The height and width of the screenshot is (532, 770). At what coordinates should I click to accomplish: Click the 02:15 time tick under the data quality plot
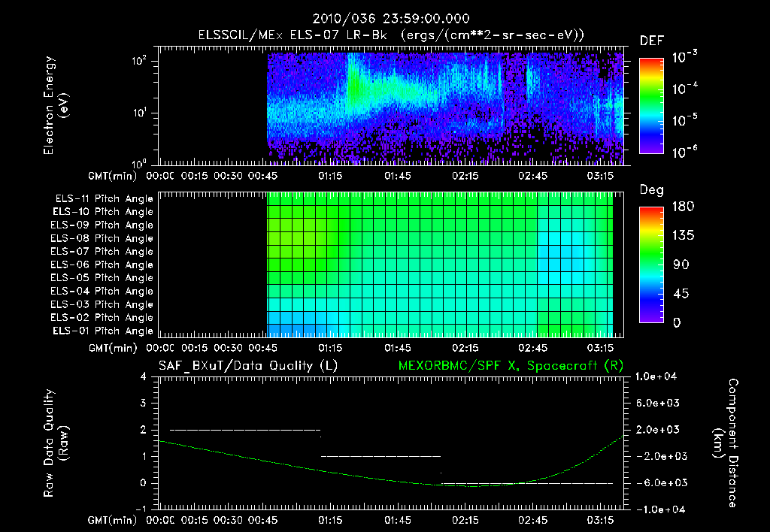[x=465, y=520]
